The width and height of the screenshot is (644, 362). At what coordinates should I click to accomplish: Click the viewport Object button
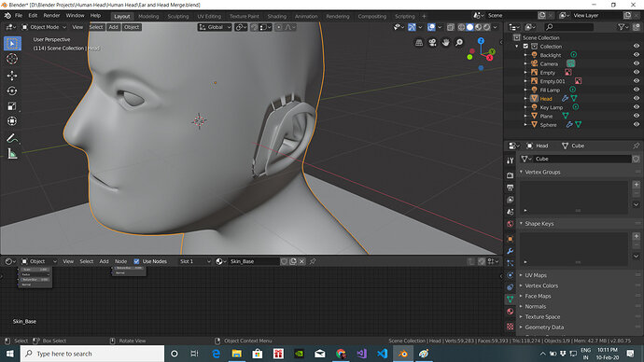[x=132, y=27]
